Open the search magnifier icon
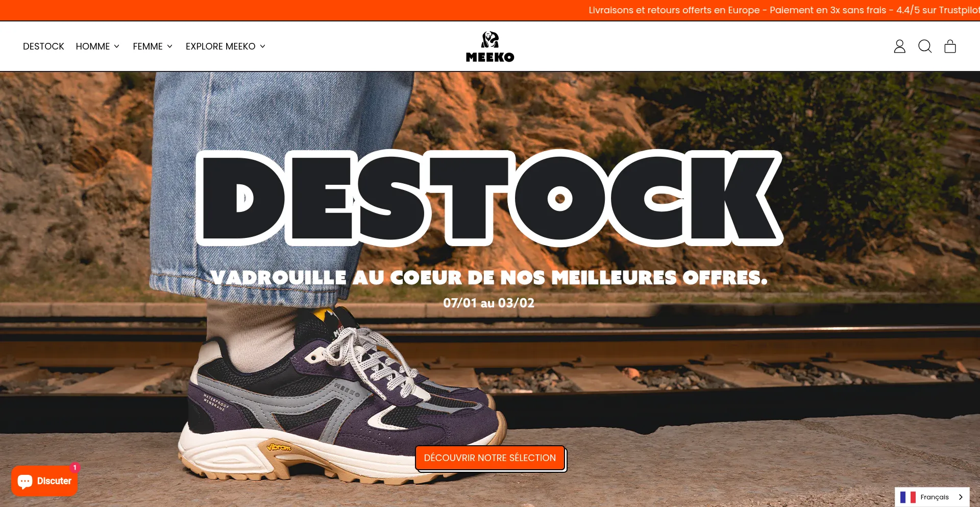This screenshot has width=980, height=507. click(x=925, y=46)
